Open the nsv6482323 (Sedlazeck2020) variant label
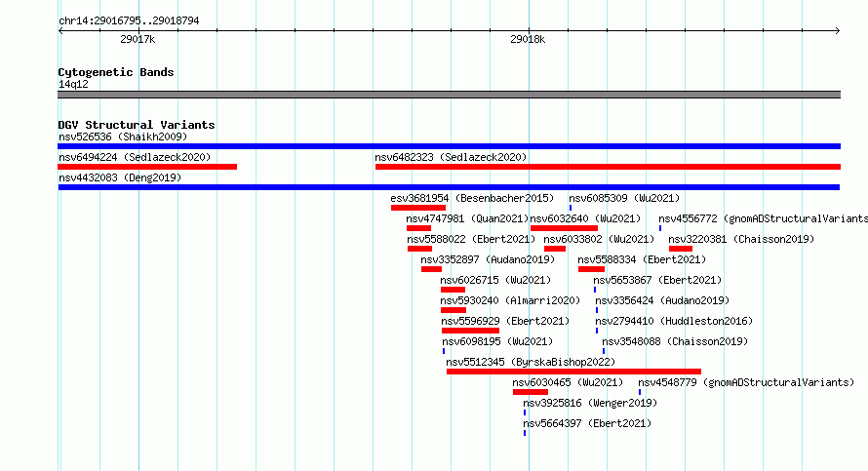This screenshot has width=868, height=471. 451,157
